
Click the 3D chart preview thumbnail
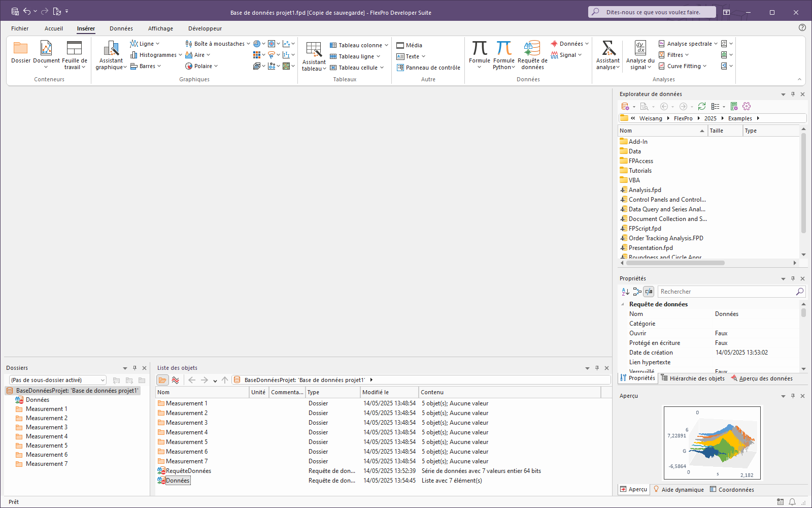[712, 443]
